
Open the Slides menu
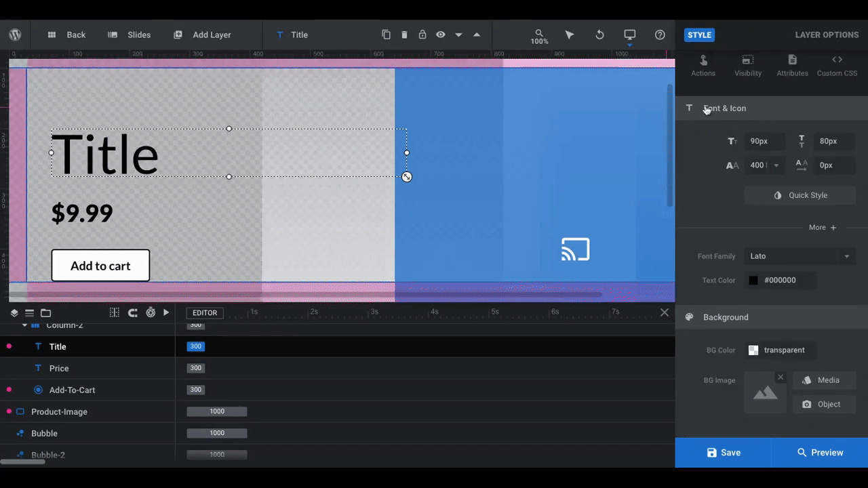pos(130,35)
